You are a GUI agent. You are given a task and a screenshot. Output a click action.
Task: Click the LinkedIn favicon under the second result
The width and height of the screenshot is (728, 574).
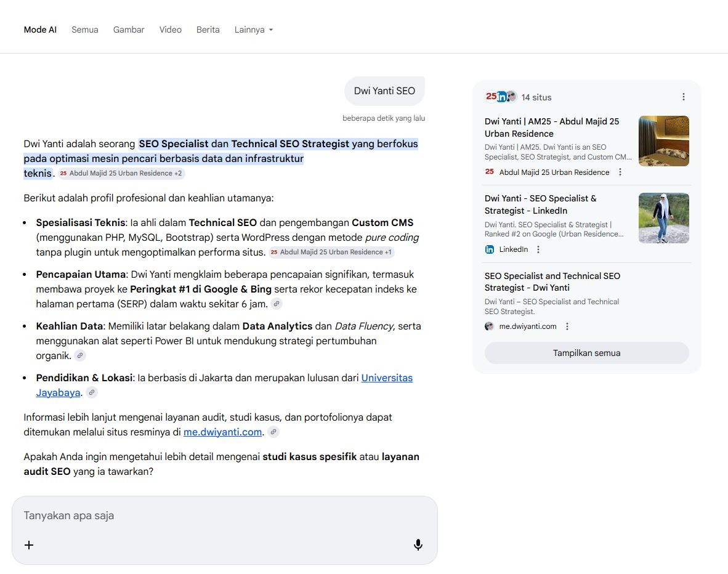(489, 249)
